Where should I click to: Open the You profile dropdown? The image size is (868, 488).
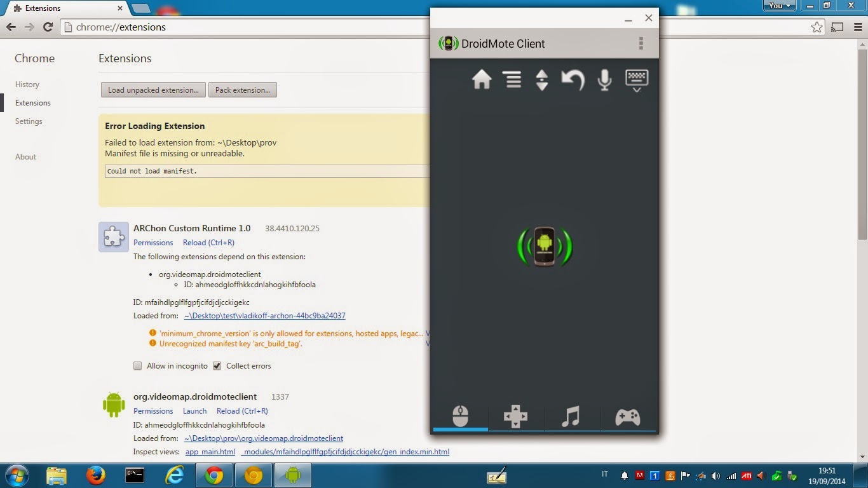pyautogui.click(x=779, y=6)
